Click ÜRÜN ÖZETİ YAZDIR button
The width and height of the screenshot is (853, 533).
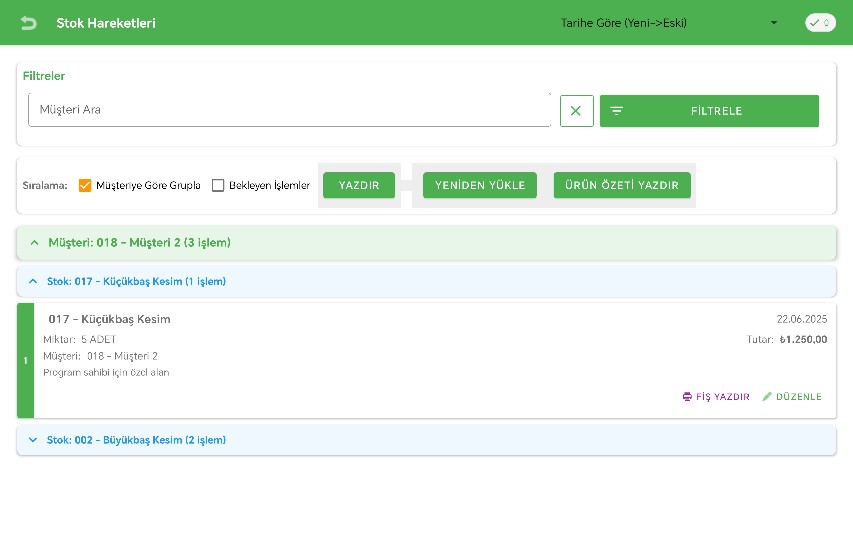pos(622,185)
